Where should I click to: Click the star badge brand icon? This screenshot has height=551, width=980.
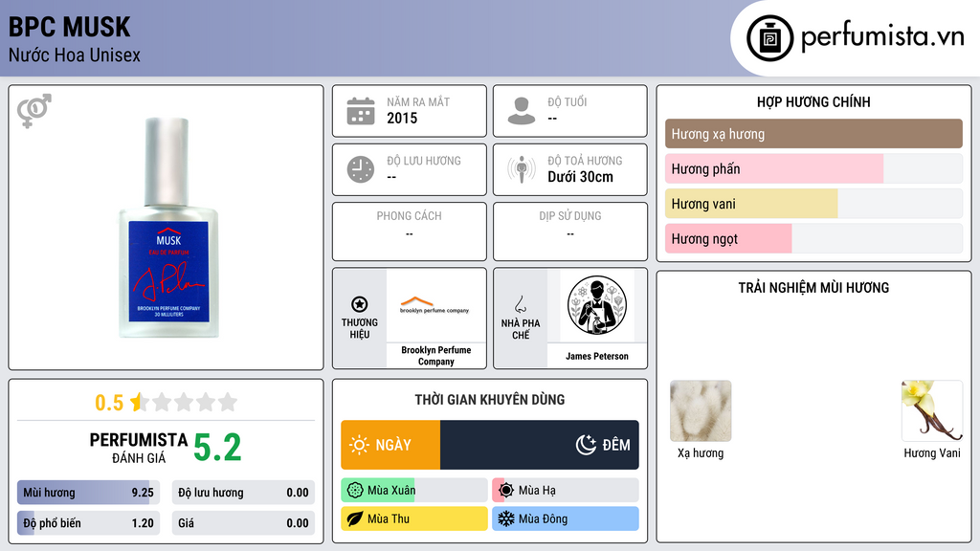360,304
